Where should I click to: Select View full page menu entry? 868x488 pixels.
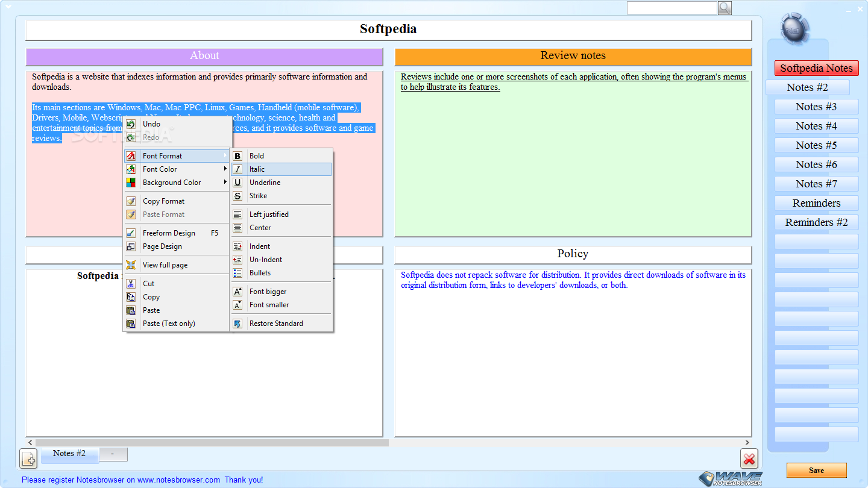177,264
